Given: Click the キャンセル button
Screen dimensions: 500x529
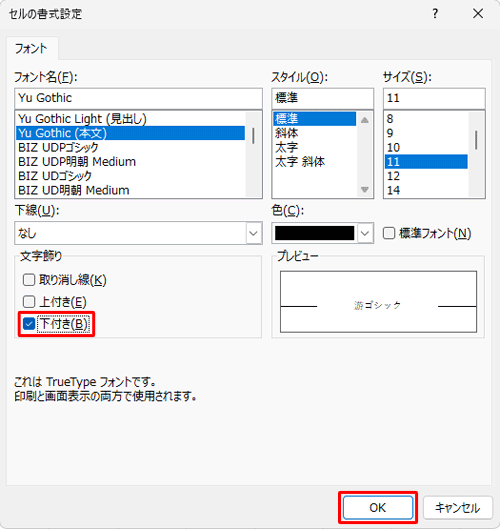Looking at the screenshot, I should click(457, 507).
